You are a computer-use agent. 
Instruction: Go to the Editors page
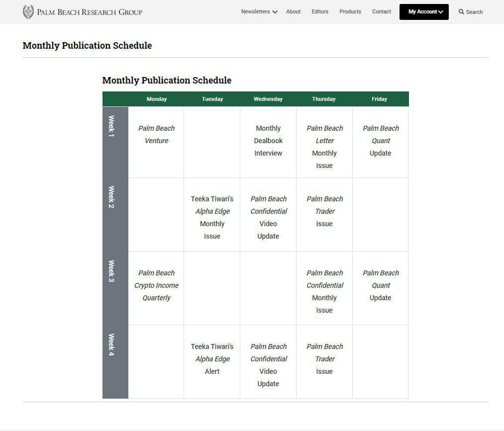(320, 11)
